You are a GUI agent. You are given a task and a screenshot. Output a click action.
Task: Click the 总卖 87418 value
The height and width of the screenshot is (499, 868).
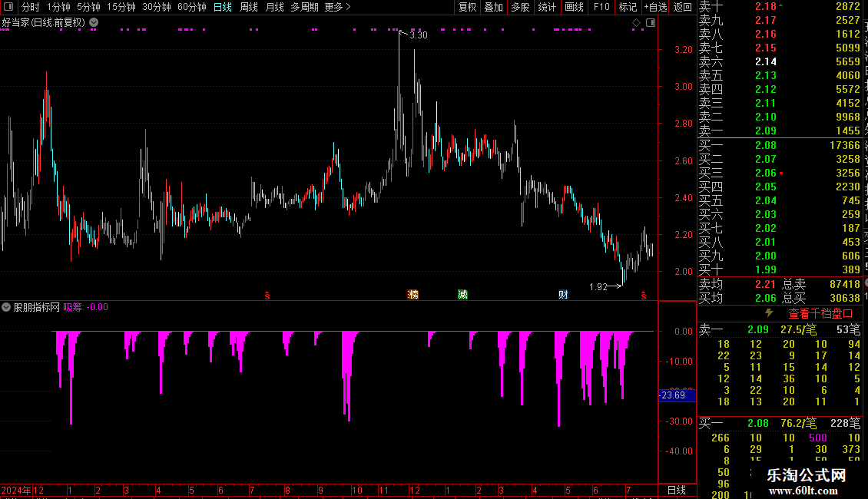coord(845,284)
